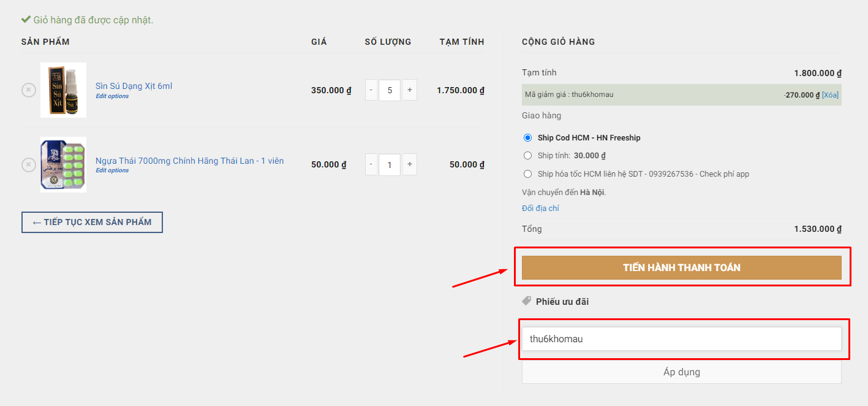Increase quantity of Ngựa Thái 7000mg
868x406 pixels.
coord(410,164)
